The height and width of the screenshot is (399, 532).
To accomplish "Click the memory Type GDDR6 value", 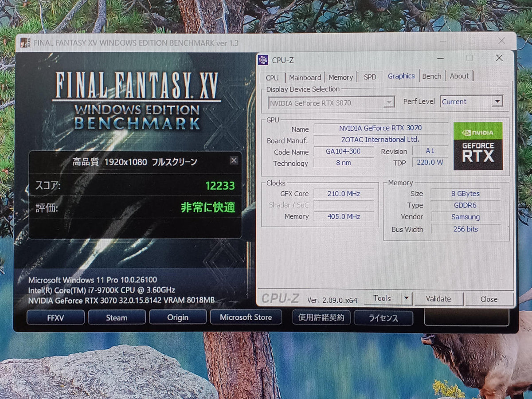I will 465,205.
